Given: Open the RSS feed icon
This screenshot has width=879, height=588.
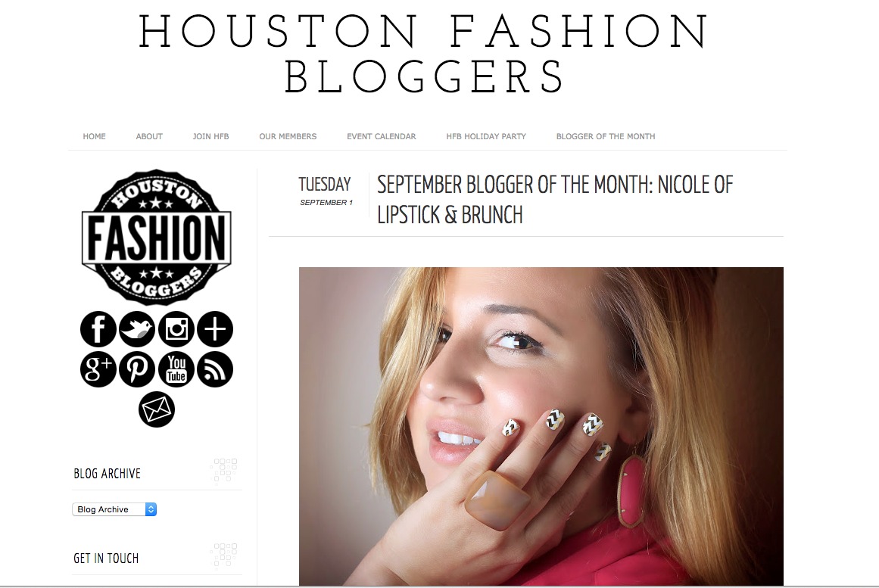Looking at the screenshot, I should (215, 369).
